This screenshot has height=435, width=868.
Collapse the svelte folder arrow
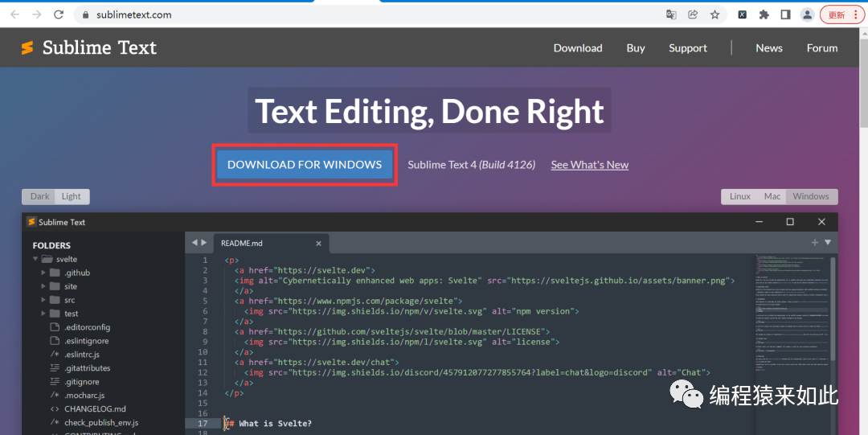(x=35, y=259)
